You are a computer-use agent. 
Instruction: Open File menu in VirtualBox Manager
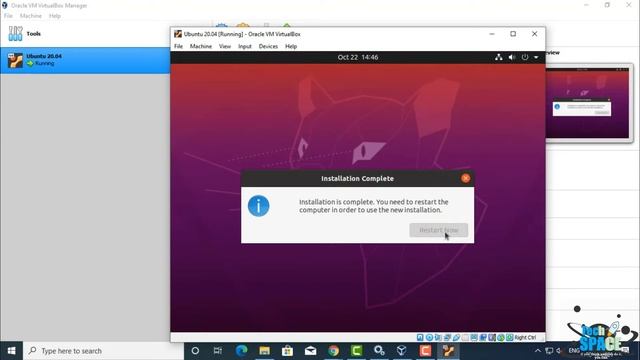point(8,16)
